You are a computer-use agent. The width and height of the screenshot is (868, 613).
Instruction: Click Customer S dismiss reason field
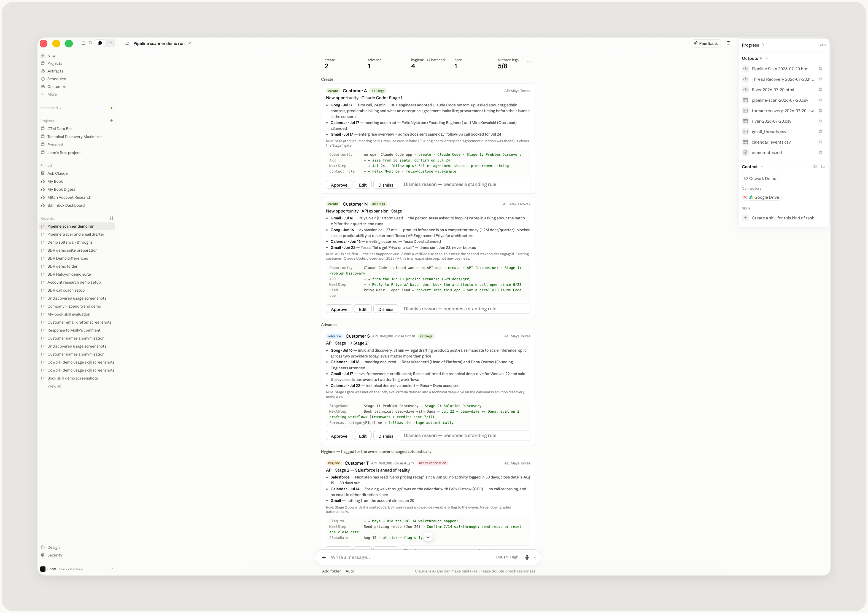coord(465,436)
